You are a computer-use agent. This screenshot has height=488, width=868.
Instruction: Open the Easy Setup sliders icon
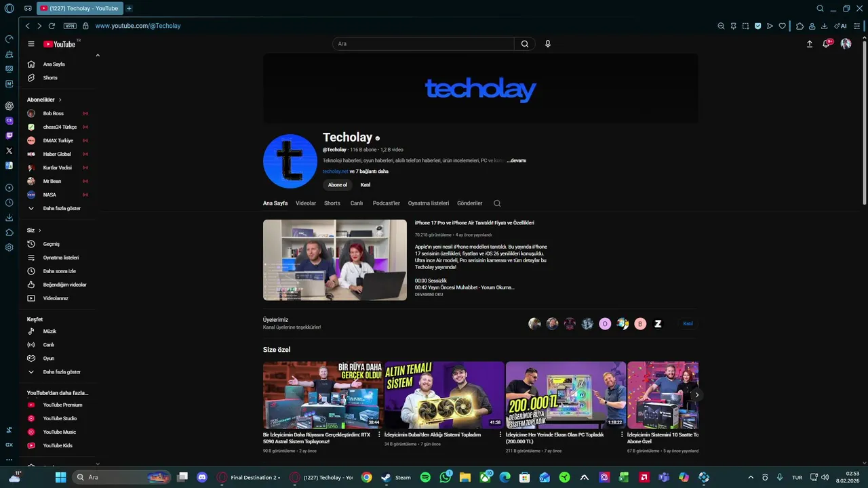[857, 26]
